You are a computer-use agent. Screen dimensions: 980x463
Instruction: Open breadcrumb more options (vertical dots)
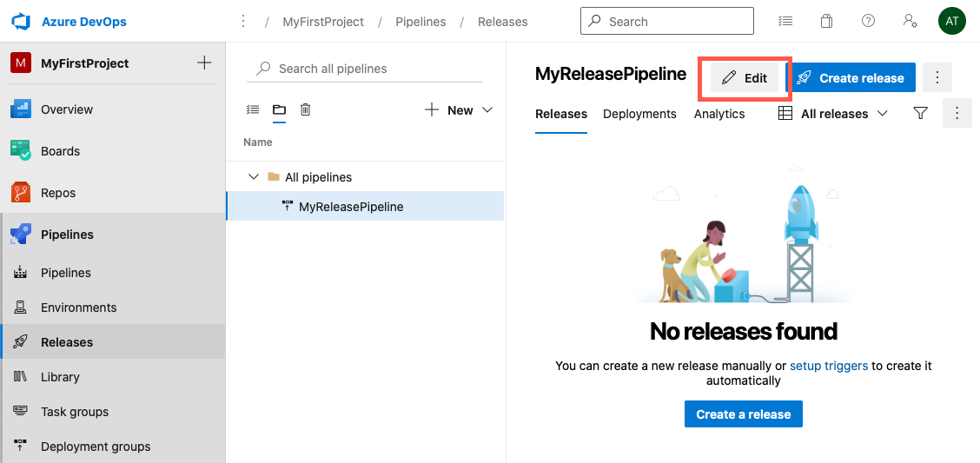(244, 21)
